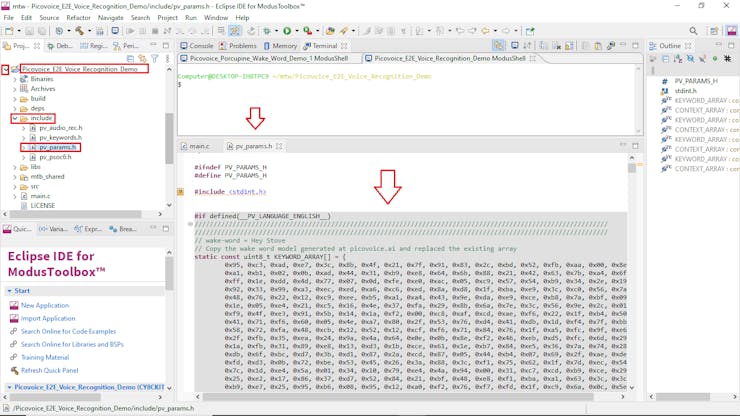740x416 pixels.
Task: Open the Run dropdown arrow next to play
Action: pos(297,31)
